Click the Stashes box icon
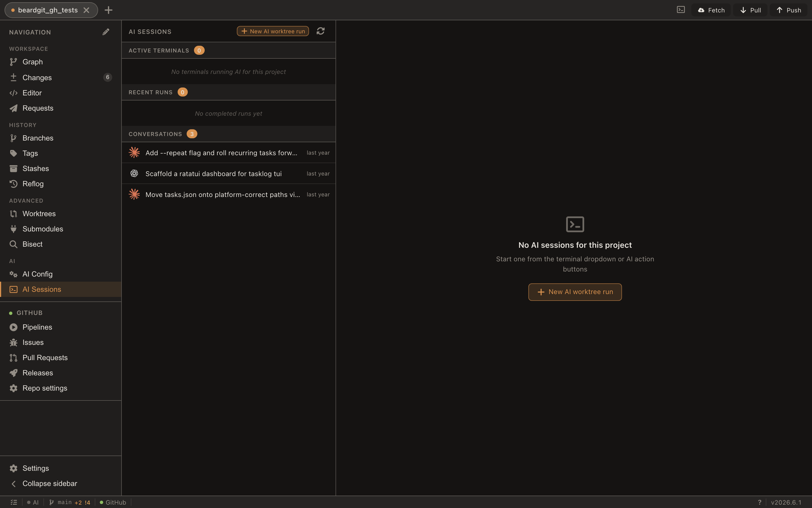812x508 pixels. pyautogui.click(x=14, y=169)
